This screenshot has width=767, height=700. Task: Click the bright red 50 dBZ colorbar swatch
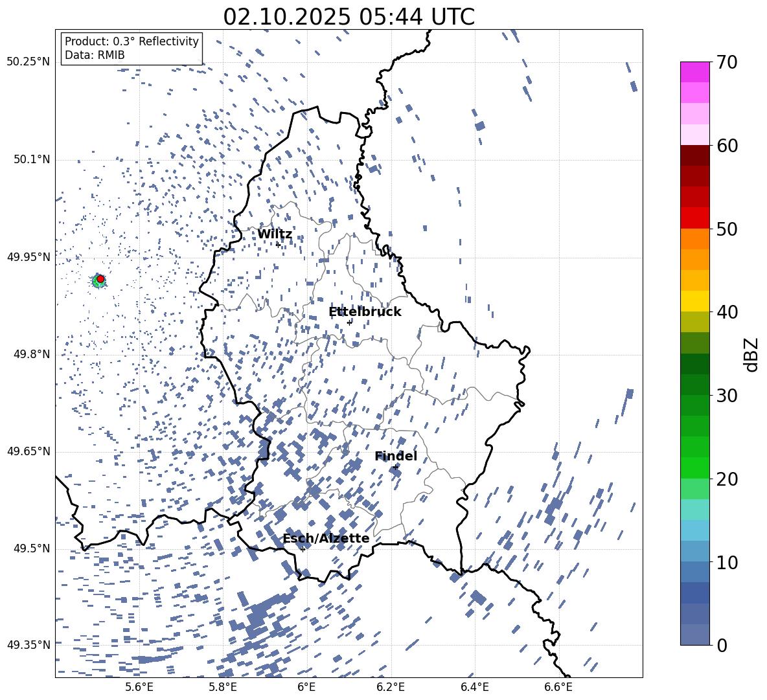(694, 218)
